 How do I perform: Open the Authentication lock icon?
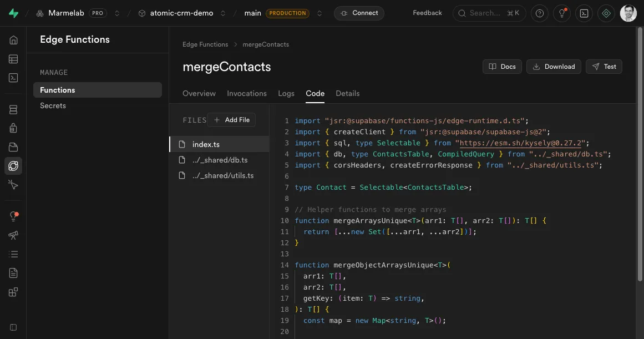(x=13, y=128)
